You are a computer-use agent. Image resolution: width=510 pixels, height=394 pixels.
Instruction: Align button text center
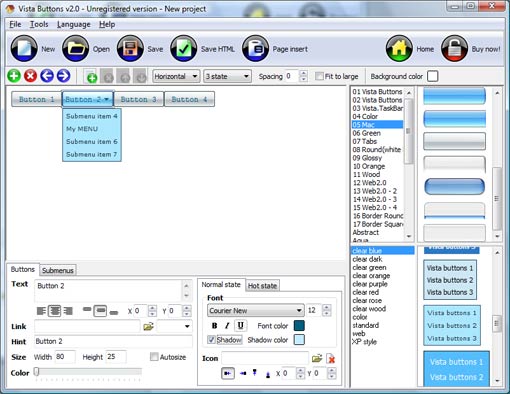[x=55, y=311]
